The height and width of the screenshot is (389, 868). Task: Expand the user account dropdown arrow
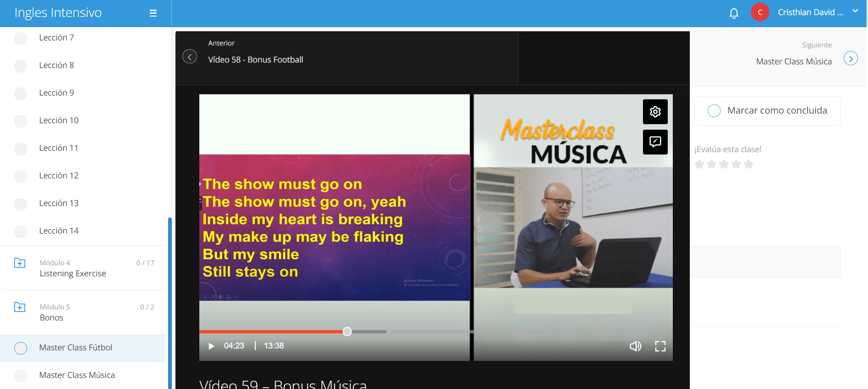[x=855, y=11]
